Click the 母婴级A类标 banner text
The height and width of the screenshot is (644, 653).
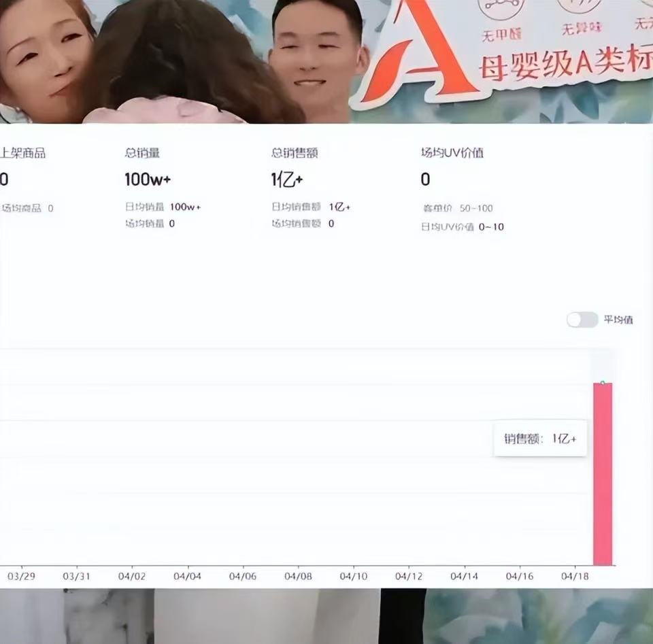pos(567,65)
